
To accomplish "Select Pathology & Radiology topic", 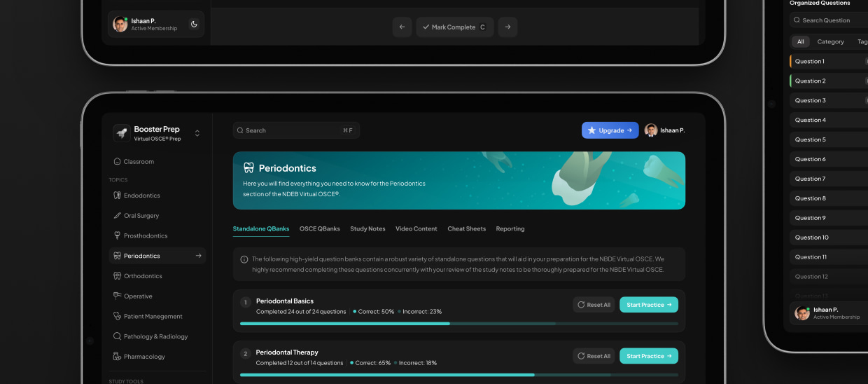I will click(155, 336).
